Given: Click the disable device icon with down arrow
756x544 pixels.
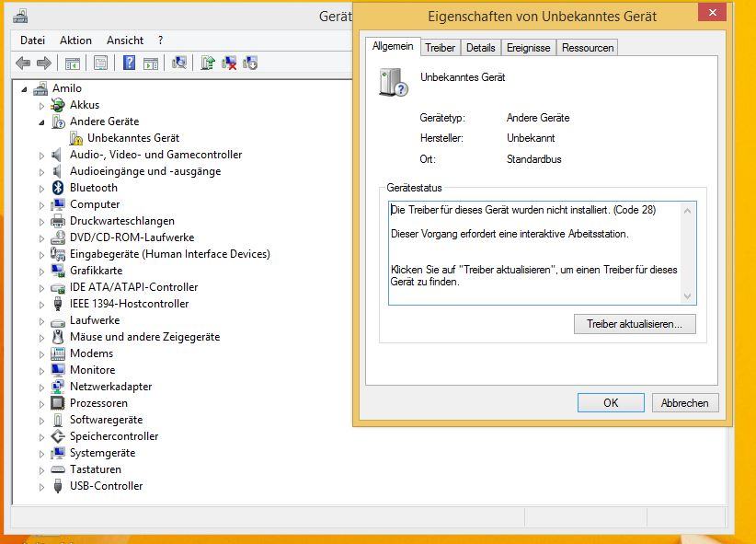Looking at the screenshot, I should click(250, 63).
